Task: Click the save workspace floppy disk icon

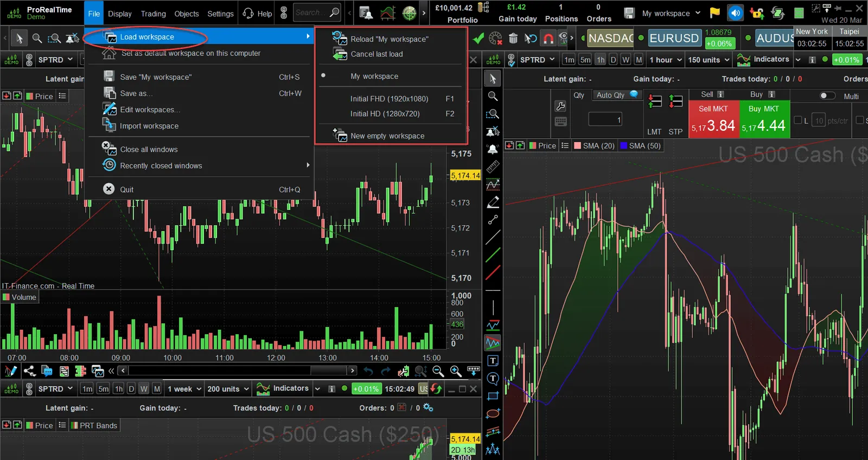Action: pos(629,13)
